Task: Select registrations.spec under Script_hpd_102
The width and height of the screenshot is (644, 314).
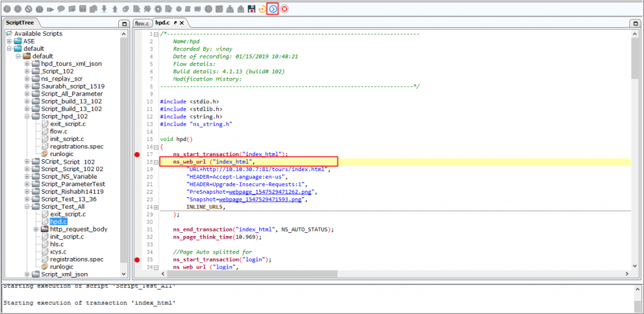Action: pos(77,147)
